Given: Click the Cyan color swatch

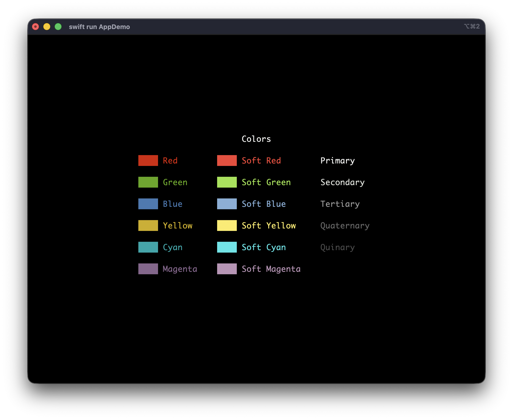Looking at the screenshot, I should pyautogui.click(x=148, y=247).
